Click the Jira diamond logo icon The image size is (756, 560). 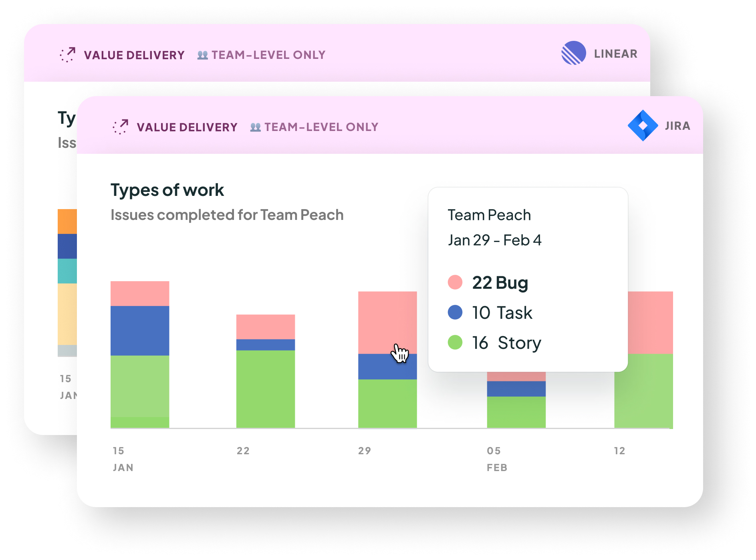[642, 126]
